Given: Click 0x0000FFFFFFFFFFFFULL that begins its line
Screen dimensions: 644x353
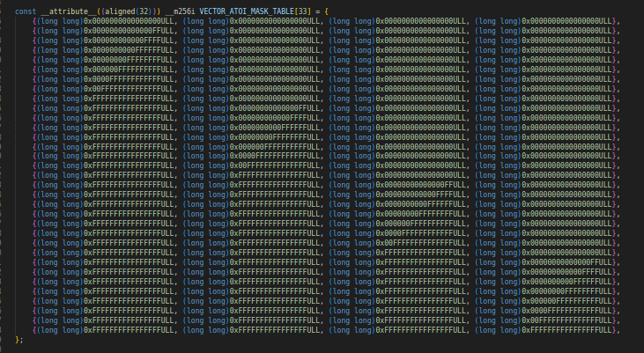Looking at the screenshot, I should click(x=129, y=79).
